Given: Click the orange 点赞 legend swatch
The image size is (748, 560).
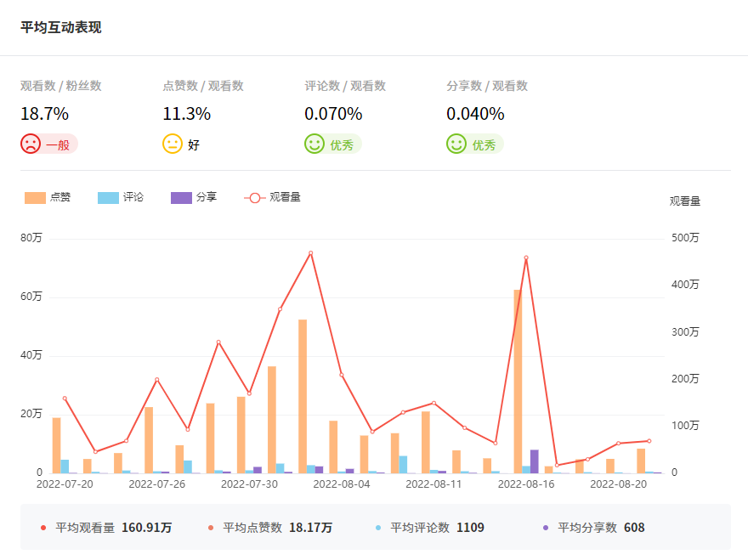Looking at the screenshot, I should pyautogui.click(x=35, y=198).
